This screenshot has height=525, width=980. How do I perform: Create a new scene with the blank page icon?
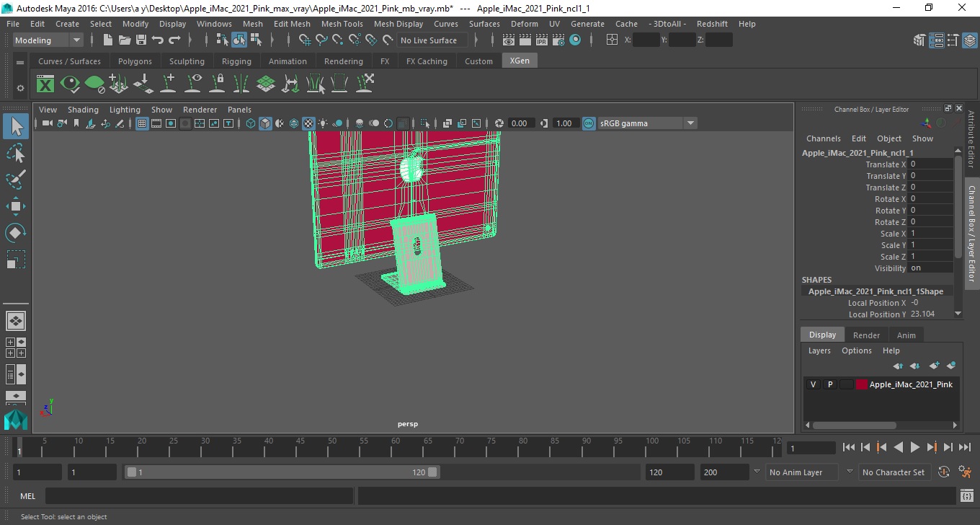click(108, 40)
